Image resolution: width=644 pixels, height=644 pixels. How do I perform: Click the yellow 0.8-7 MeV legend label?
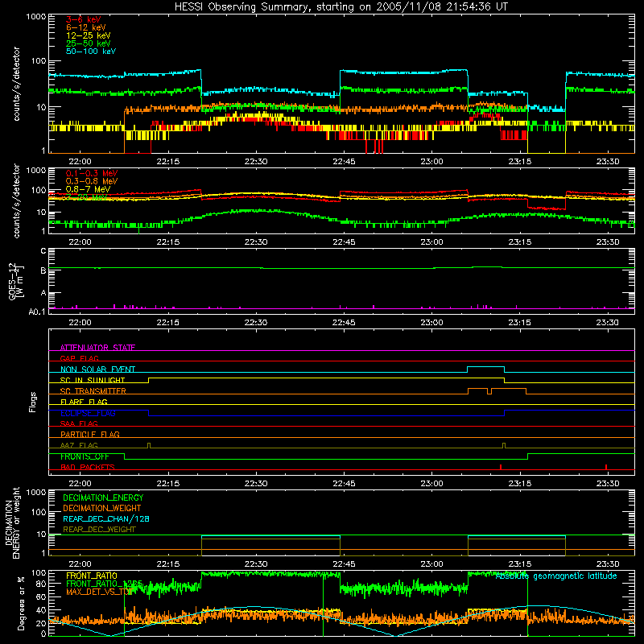point(88,189)
